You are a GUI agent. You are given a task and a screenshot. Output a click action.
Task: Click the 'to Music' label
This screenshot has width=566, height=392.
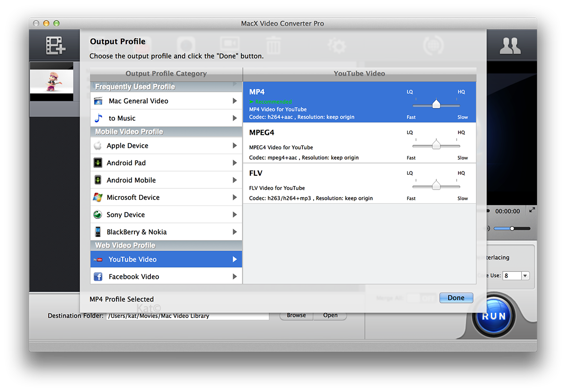point(122,118)
